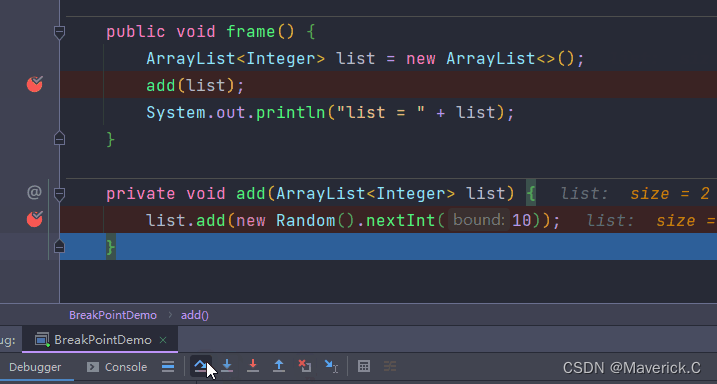Click the Step Into icon
The image size is (717, 384).
(227, 366)
